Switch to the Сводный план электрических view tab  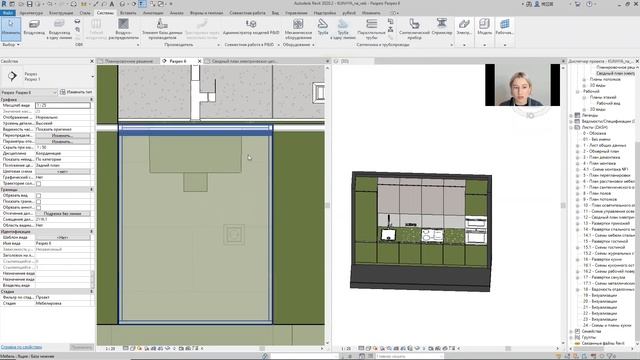[x=244, y=61]
